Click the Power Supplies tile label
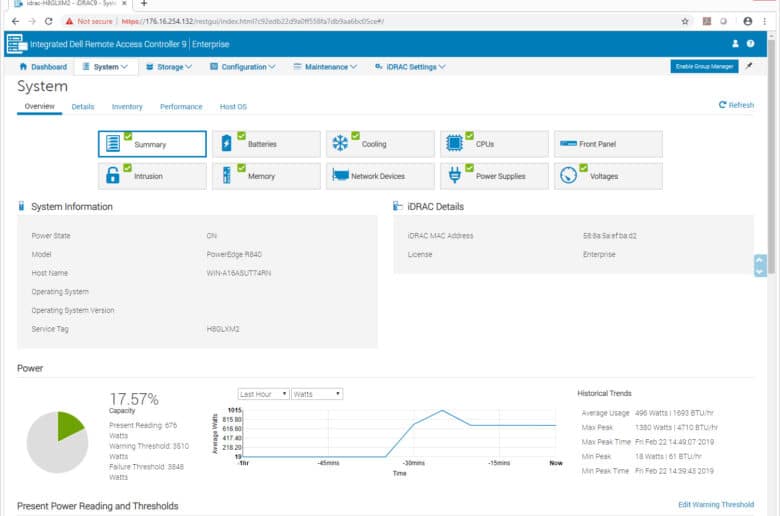Image resolution: width=780 pixels, height=516 pixels. [x=500, y=176]
